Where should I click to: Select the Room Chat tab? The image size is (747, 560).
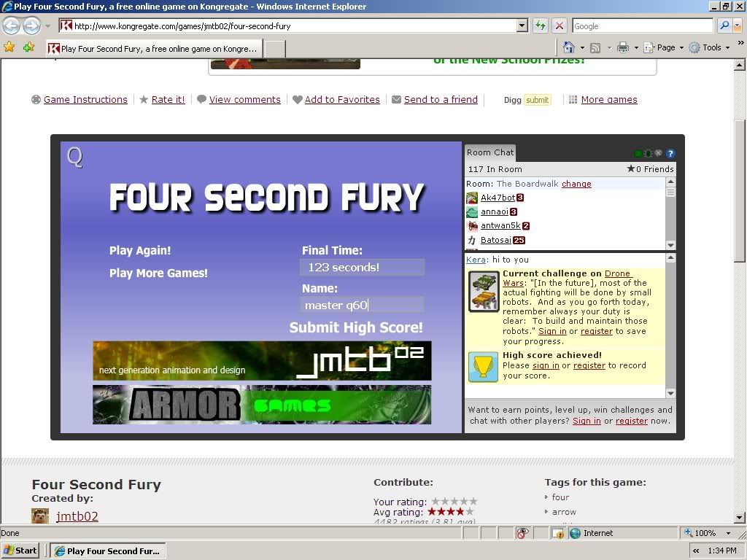[490, 152]
